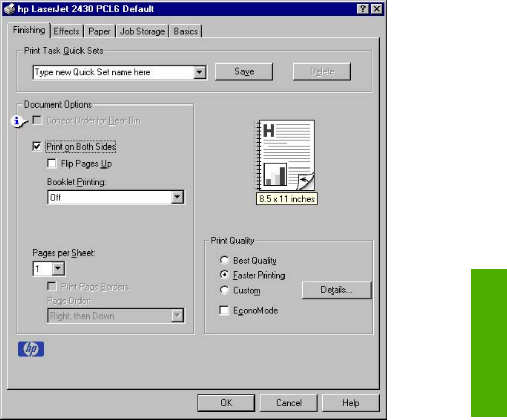Choose the Custom print quality option
Screen dimensions: 507x420
pos(224,290)
